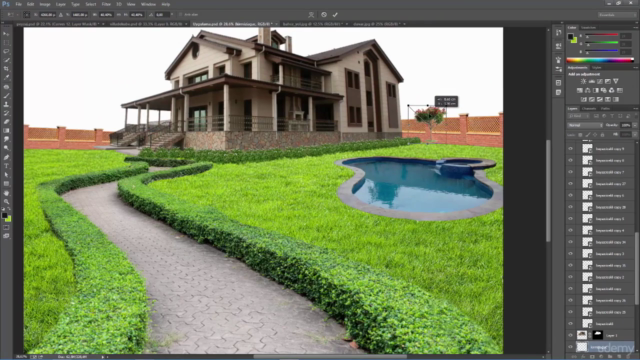Add a Levels adjustment
The height and width of the screenshot is (360, 640).
click(591, 82)
